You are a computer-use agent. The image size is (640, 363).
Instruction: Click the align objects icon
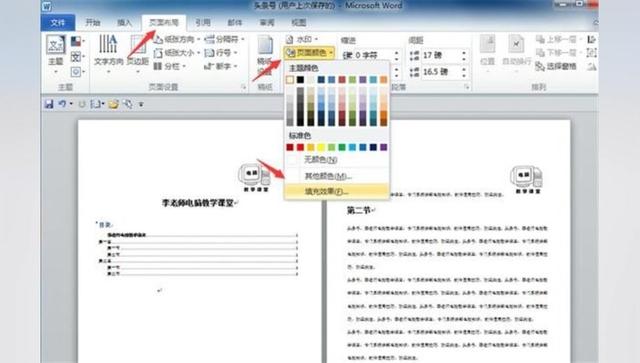(x=591, y=40)
